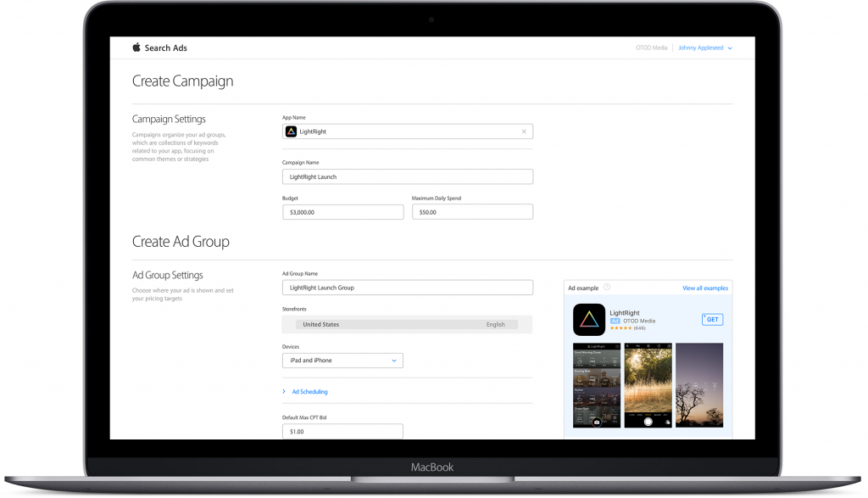Click the Campaign Name input field
This screenshot has height=498, width=868.
click(408, 176)
